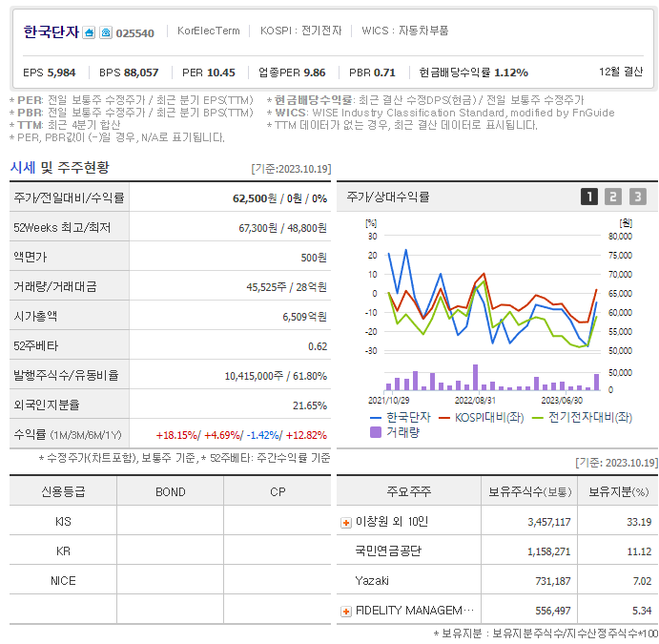Select the +12.82% one-year return
659x644 pixels.
coord(306,435)
